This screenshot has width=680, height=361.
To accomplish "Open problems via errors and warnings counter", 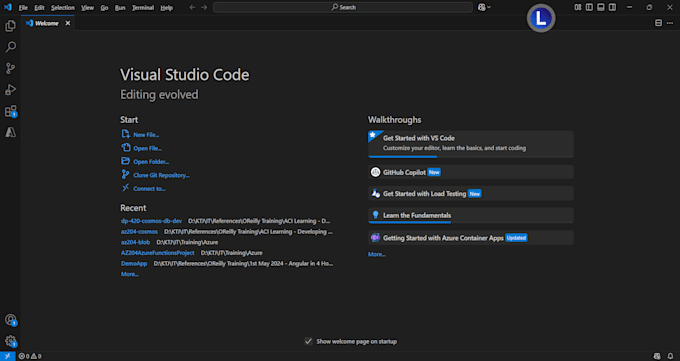I will pos(30,356).
